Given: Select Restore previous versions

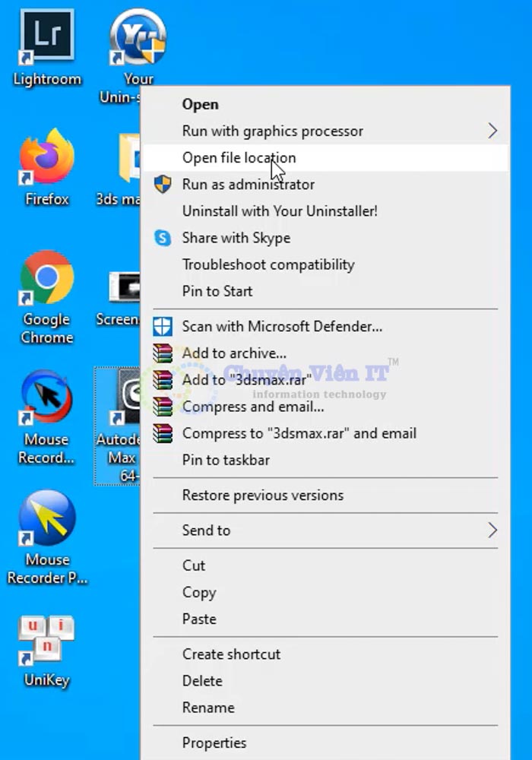Looking at the screenshot, I should click(325, 495).
